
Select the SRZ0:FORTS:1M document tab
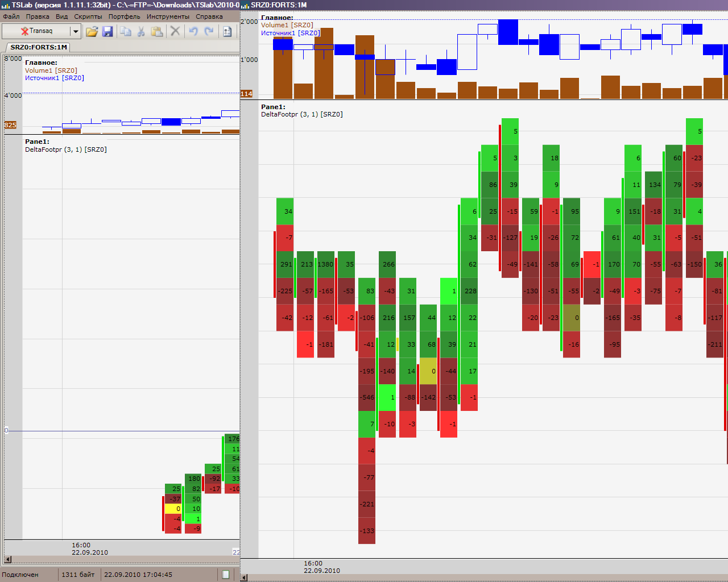point(38,47)
